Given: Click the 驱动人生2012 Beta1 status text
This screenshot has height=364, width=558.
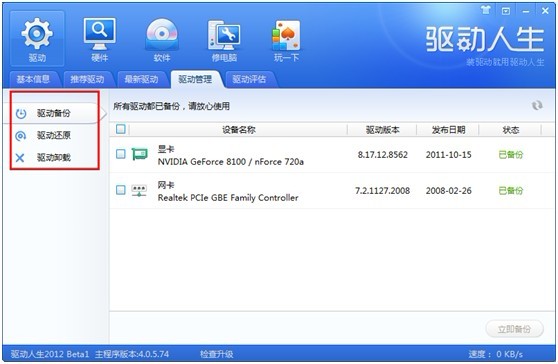Looking at the screenshot, I should (50, 354).
